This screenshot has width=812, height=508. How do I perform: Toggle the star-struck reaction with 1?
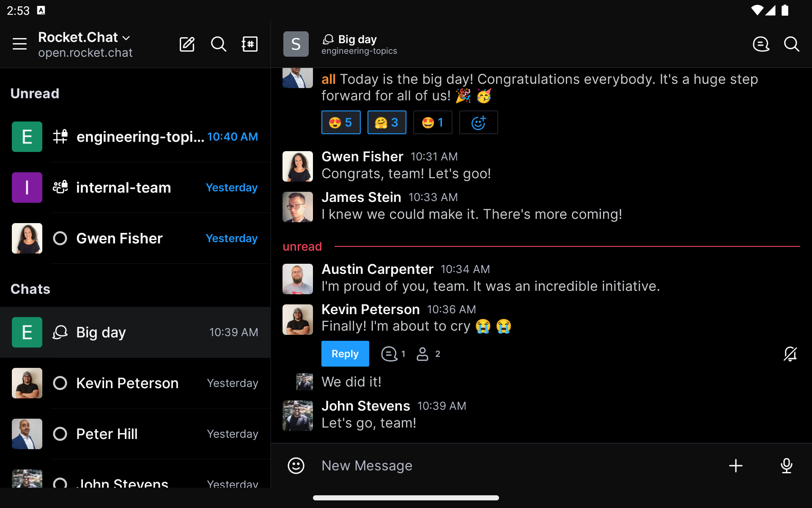click(x=433, y=123)
